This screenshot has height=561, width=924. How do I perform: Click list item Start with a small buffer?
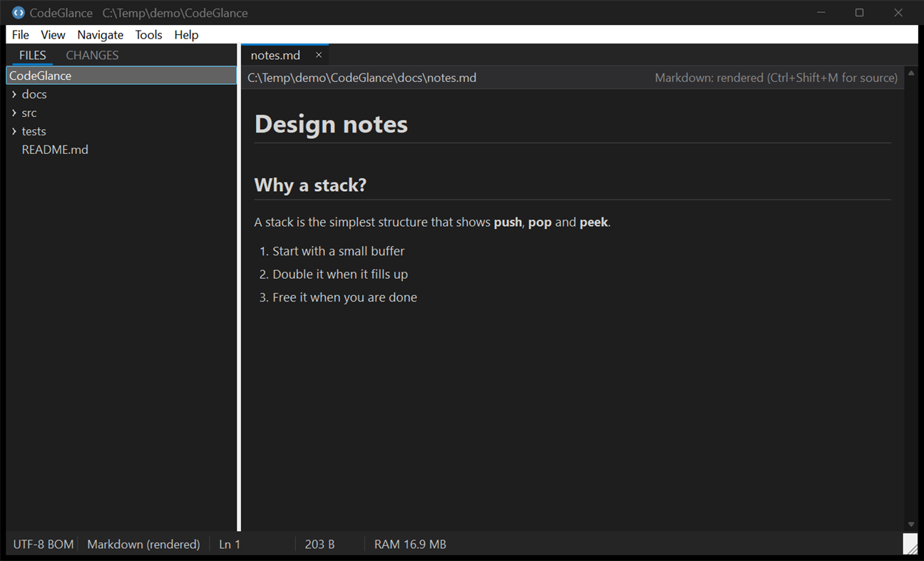(x=338, y=251)
